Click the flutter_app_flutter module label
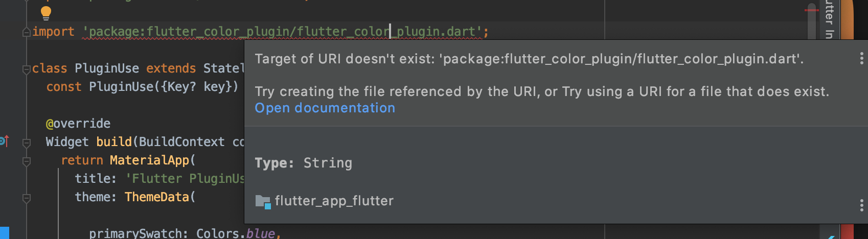 (334, 201)
